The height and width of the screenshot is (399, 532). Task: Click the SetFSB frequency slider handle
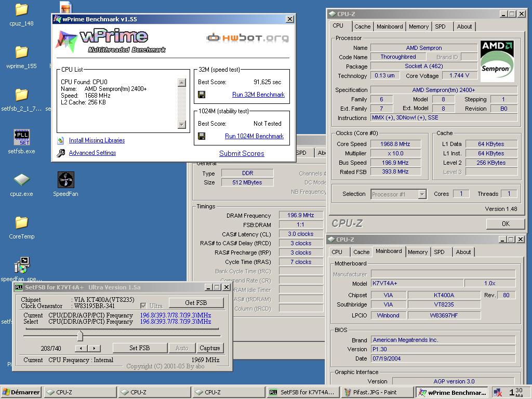80,336
